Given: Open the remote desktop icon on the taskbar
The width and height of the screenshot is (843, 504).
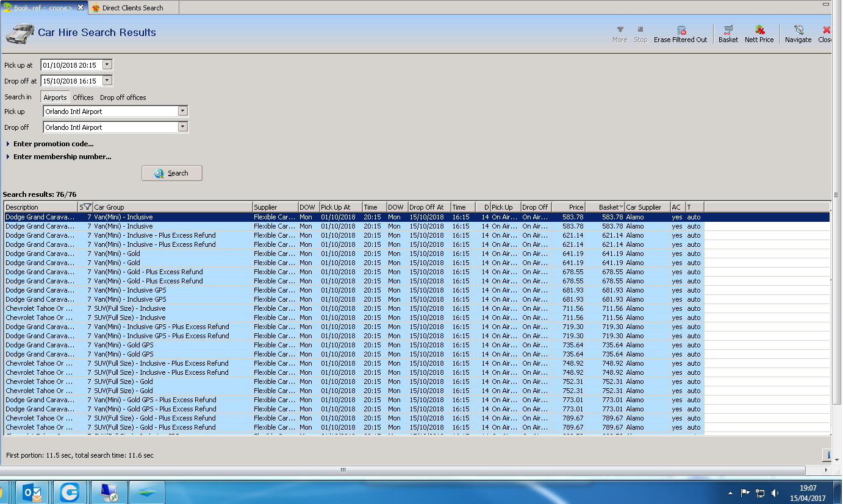Looking at the screenshot, I should tap(109, 492).
